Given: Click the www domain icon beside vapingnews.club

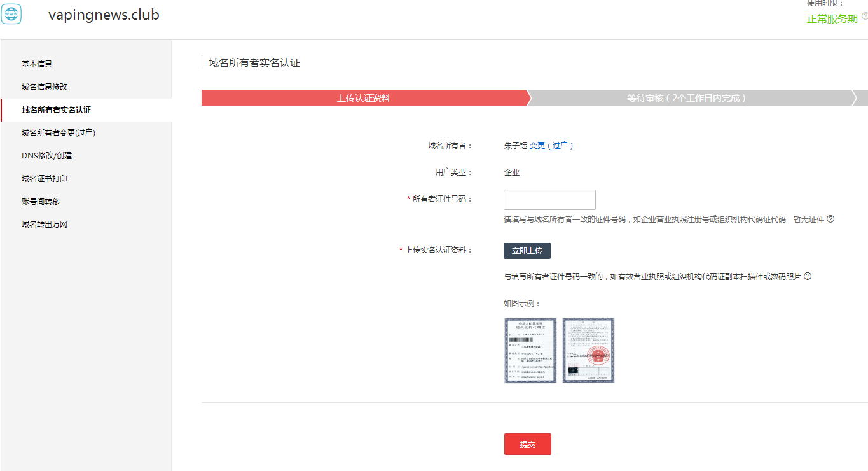Looking at the screenshot, I should pyautogui.click(x=11, y=13).
